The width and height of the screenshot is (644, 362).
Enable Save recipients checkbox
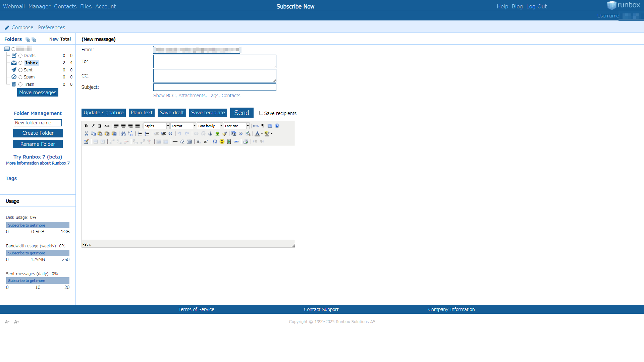(x=261, y=113)
